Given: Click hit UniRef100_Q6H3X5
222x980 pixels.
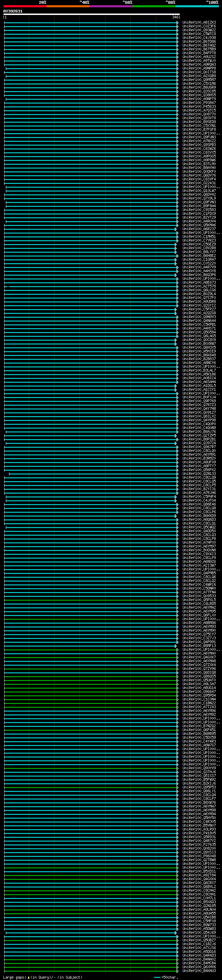Looking at the screenshot, I should tap(199, 348).
